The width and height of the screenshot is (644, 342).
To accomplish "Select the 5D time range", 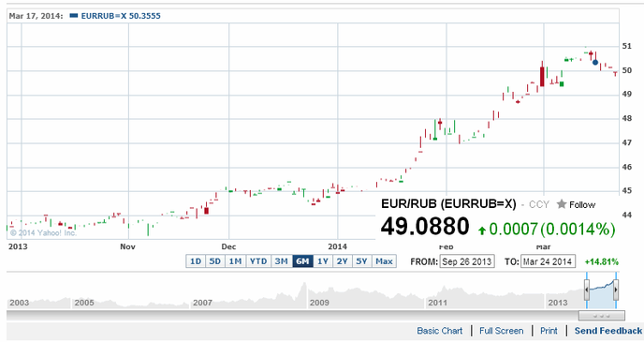I will pyautogui.click(x=214, y=261).
